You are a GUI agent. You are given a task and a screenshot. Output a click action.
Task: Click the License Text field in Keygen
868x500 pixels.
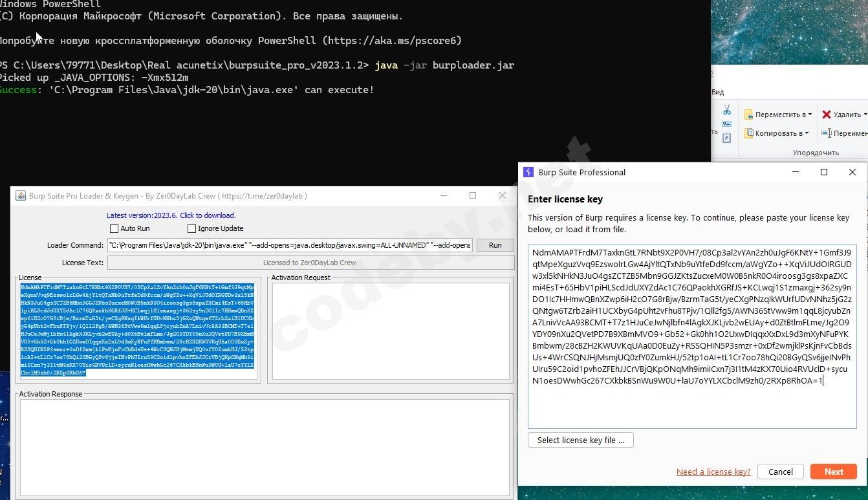point(310,263)
